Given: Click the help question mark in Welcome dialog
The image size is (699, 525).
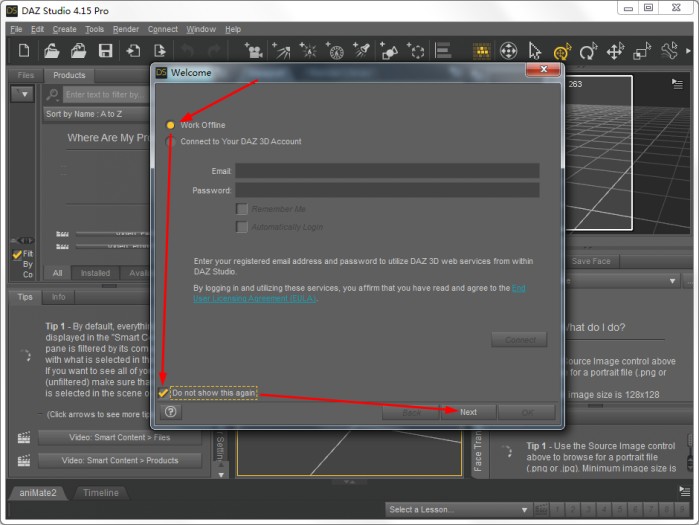Looking at the screenshot, I should coord(171,412).
